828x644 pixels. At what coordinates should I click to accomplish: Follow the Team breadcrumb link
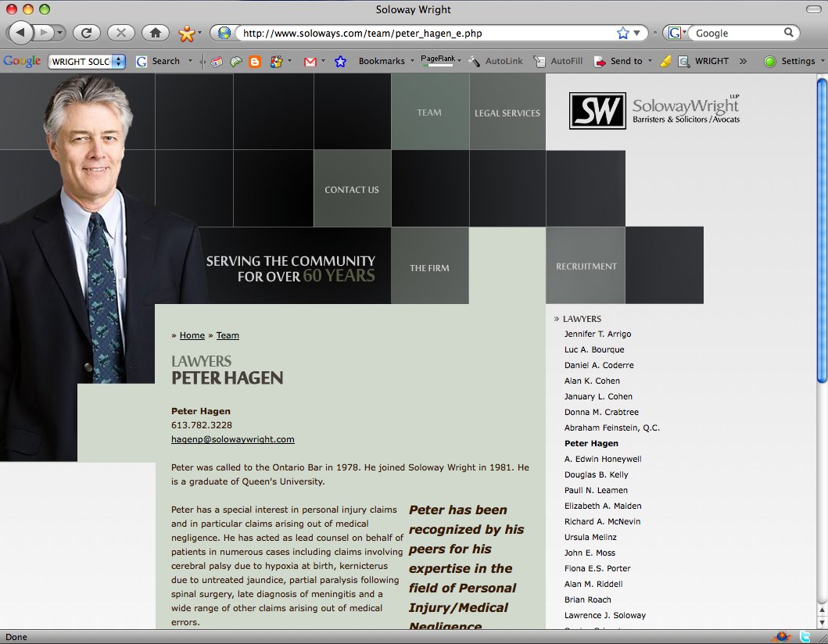pos(228,335)
